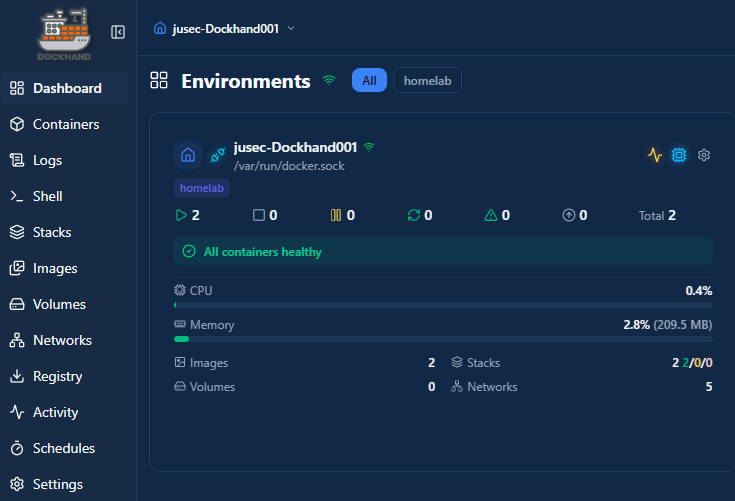
Task: Open Settings from the sidebar
Action: click(x=57, y=484)
